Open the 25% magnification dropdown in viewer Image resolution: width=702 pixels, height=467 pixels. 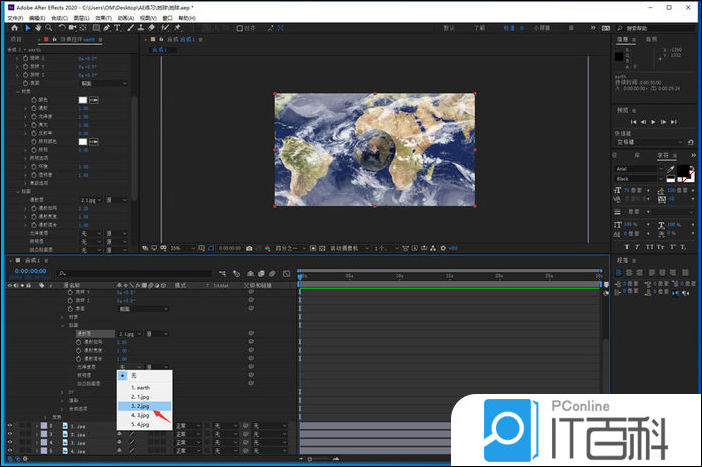[x=180, y=247]
